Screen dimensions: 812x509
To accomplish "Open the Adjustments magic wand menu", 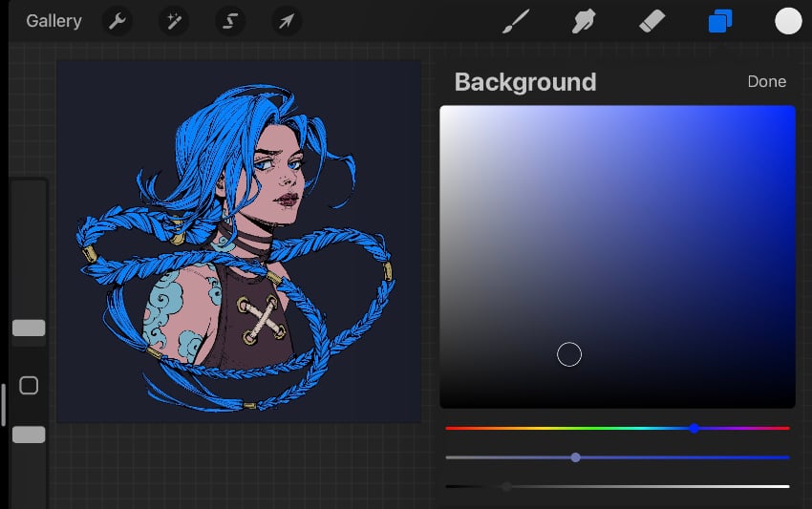I will pyautogui.click(x=174, y=21).
